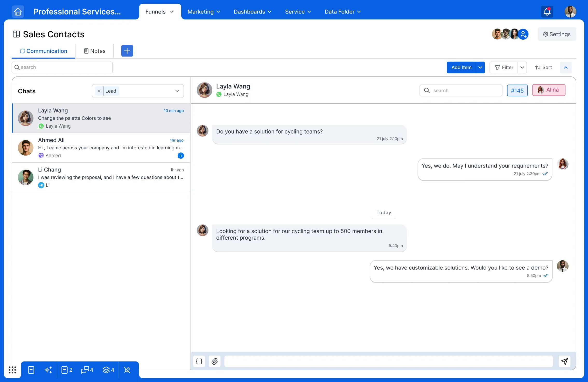Click the #145 tag
This screenshot has height=382, width=588.
517,91
